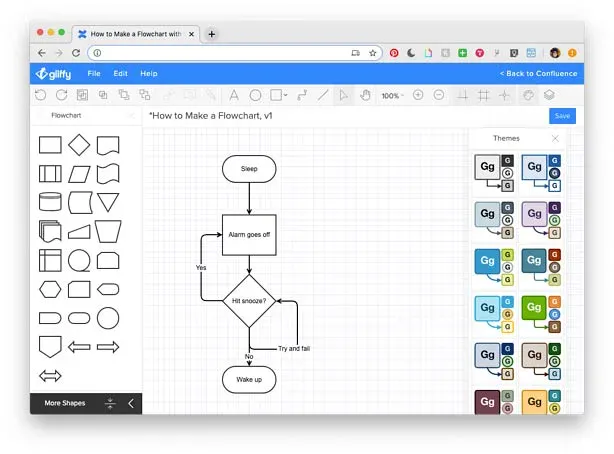The image size is (614, 454).
Task: Open the Layers panel icon
Action: [x=549, y=95]
